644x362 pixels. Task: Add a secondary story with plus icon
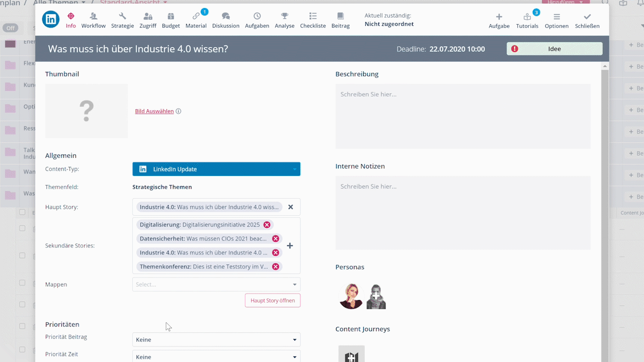point(290,246)
